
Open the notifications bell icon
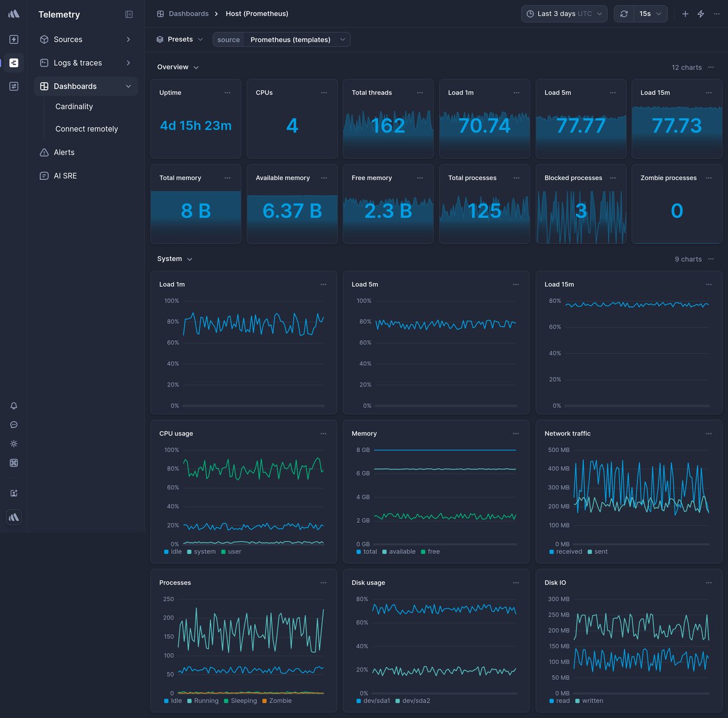pyautogui.click(x=13, y=406)
